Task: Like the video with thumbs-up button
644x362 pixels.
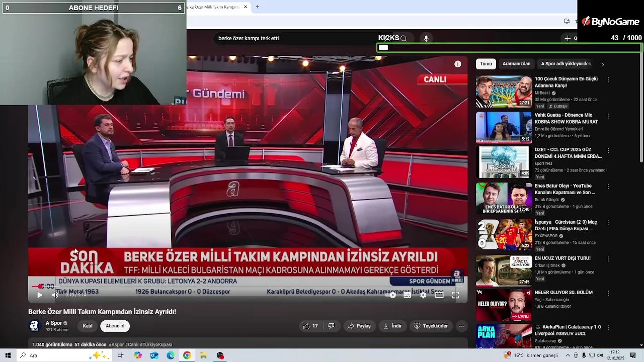Action: [x=310, y=326]
